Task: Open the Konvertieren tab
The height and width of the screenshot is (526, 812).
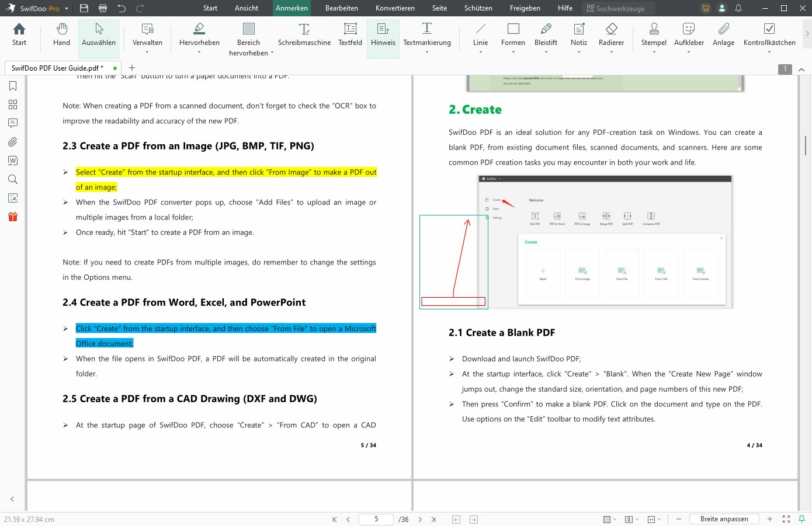Action: (395, 8)
